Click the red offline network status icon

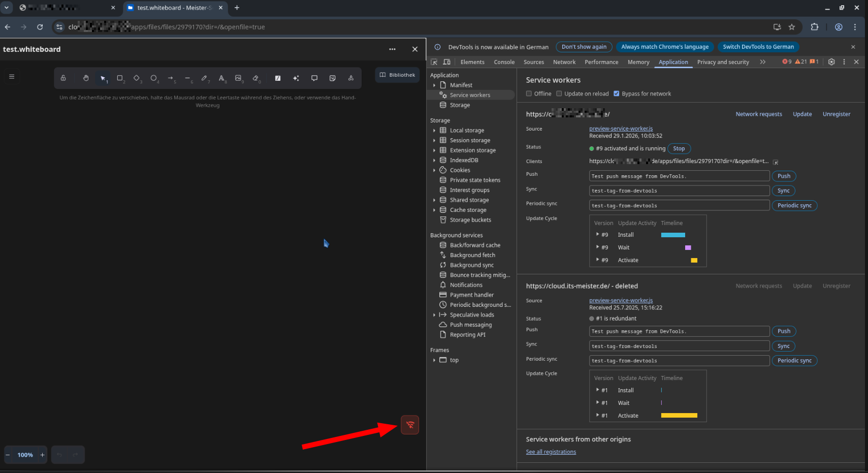coord(410,425)
